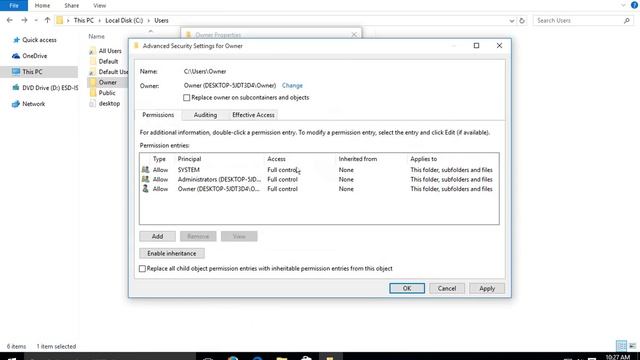Click the taskbar clock showing 10:27 AM

(x=618, y=357)
